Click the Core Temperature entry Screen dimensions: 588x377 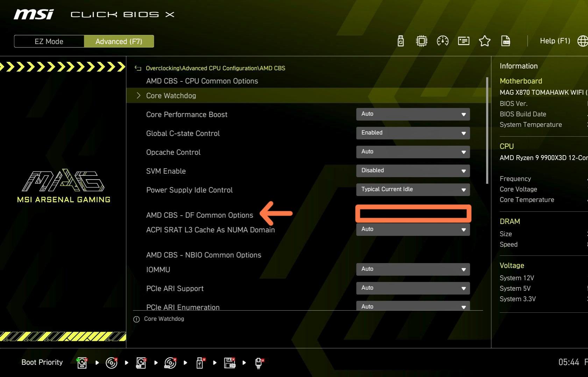[527, 200]
